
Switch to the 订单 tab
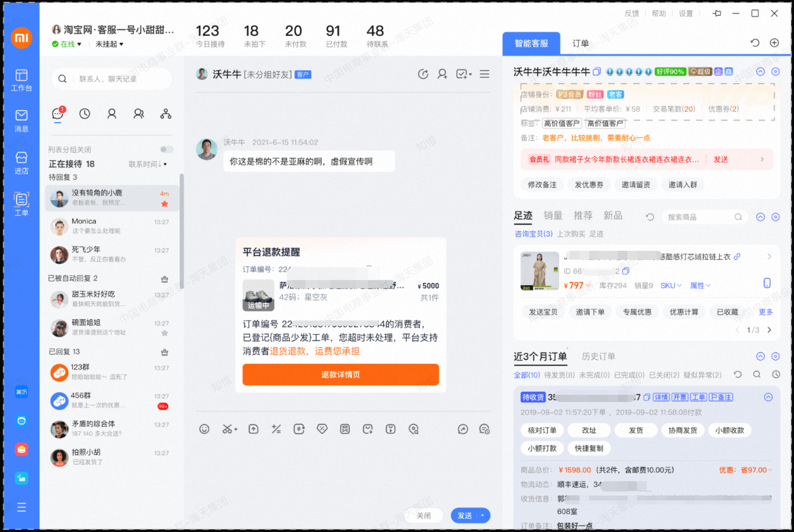pyautogui.click(x=580, y=43)
